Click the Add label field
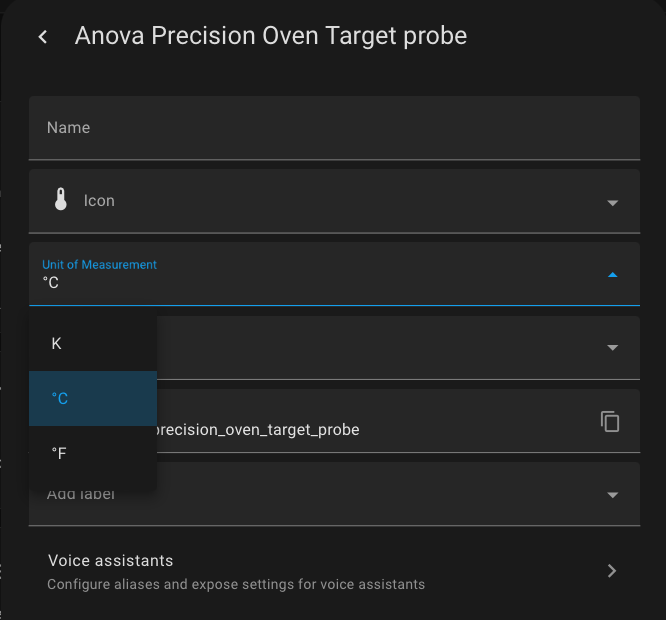Viewport: 666px width, 620px height. 334,494
